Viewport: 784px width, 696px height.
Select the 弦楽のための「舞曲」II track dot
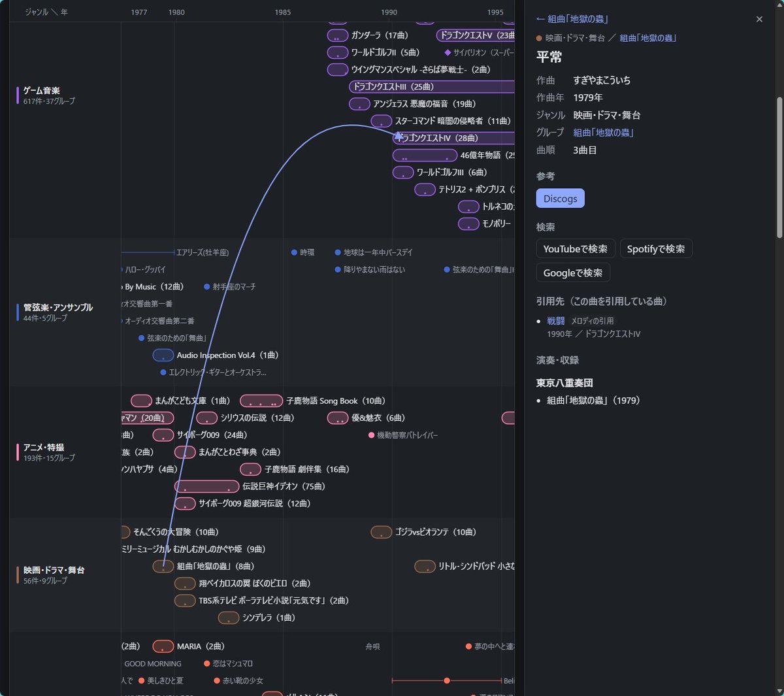[447, 269]
